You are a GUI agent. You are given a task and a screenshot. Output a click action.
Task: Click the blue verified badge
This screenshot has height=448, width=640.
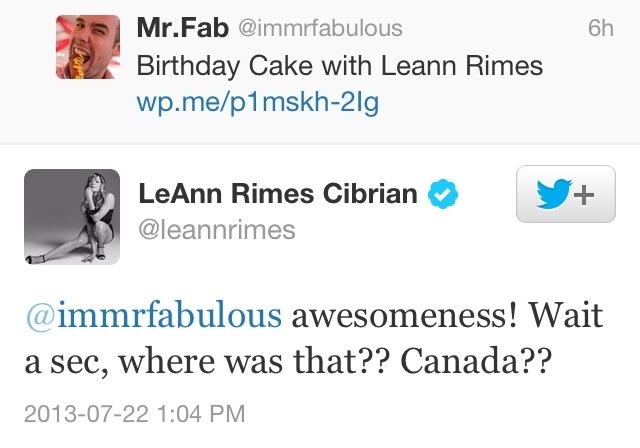click(x=443, y=195)
